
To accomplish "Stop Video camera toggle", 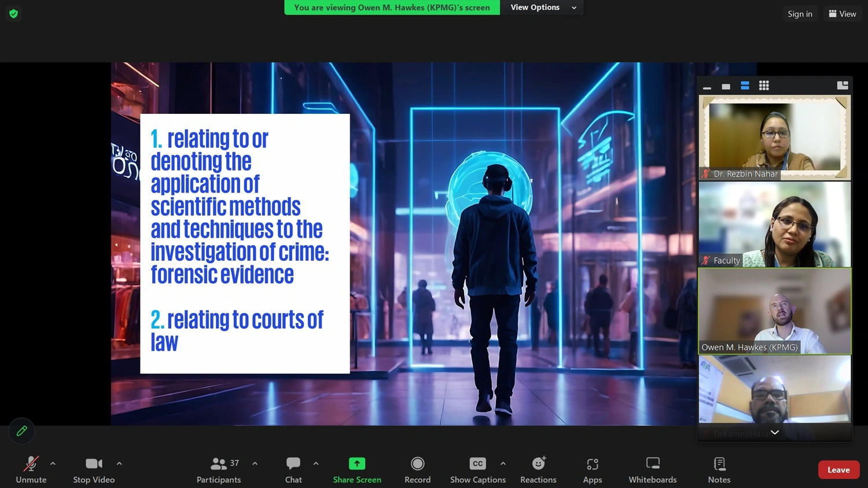I will point(94,469).
